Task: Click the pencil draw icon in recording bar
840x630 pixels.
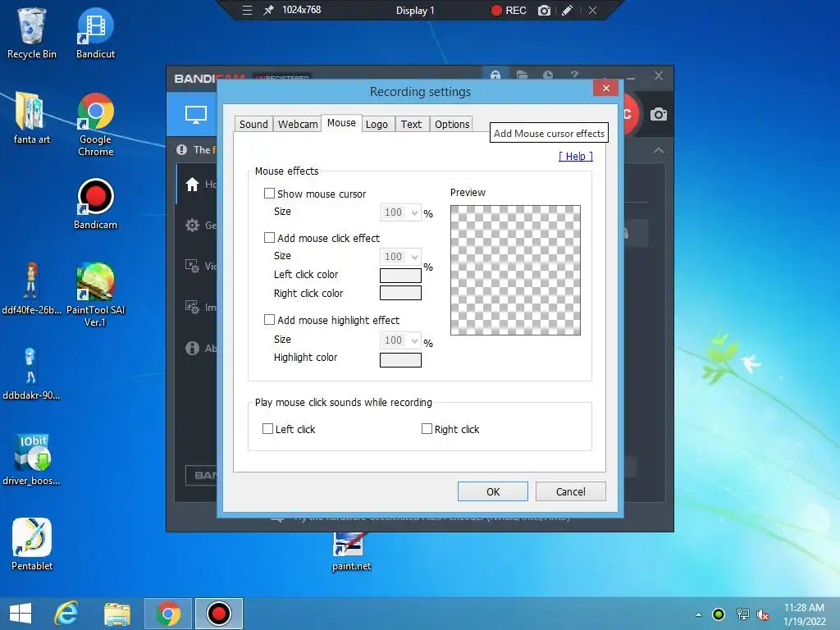Action: [x=568, y=10]
